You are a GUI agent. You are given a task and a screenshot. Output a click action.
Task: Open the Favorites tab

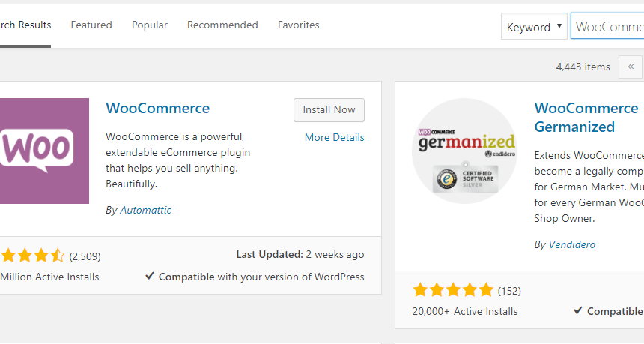(299, 25)
